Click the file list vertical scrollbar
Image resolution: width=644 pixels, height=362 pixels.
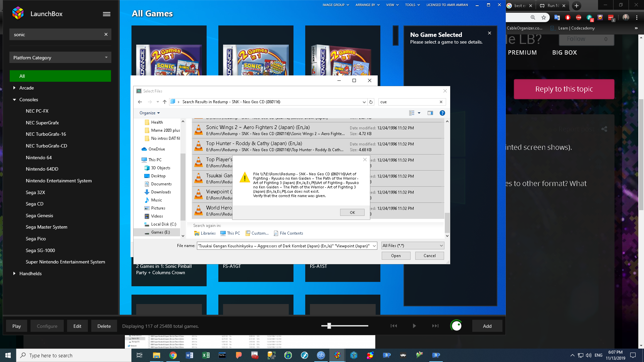(447, 223)
